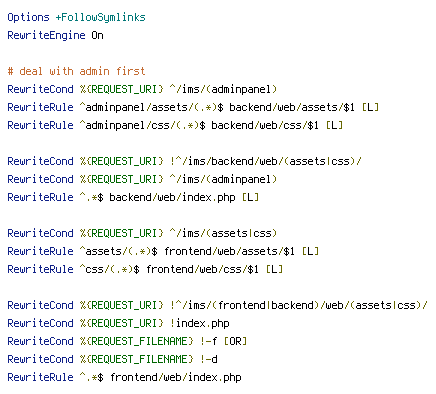Viewport: 436px width, 394px height.
Task: Click the frontend/web/css/$1 substitution
Action: (x=202, y=269)
